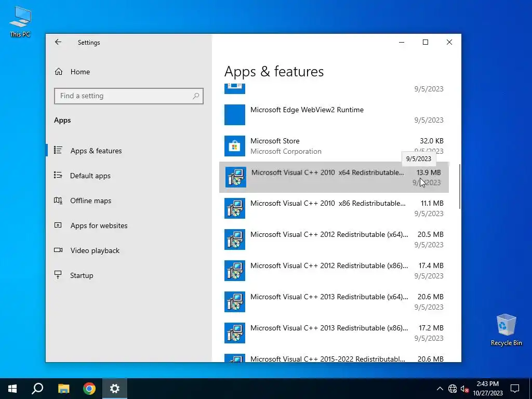The height and width of the screenshot is (399, 532).
Task: Click the Video playback camera icon
Action: (58, 250)
